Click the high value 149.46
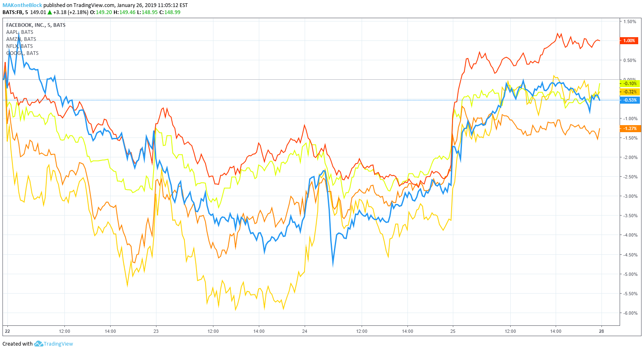Image resolution: width=644 pixels, height=351 pixels. 127,12
